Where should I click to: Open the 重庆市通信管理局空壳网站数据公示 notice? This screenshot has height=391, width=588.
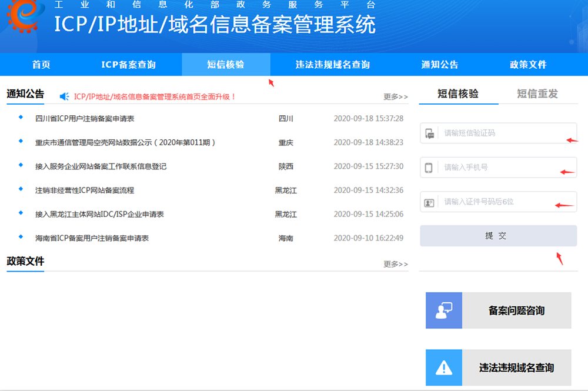[x=125, y=142]
